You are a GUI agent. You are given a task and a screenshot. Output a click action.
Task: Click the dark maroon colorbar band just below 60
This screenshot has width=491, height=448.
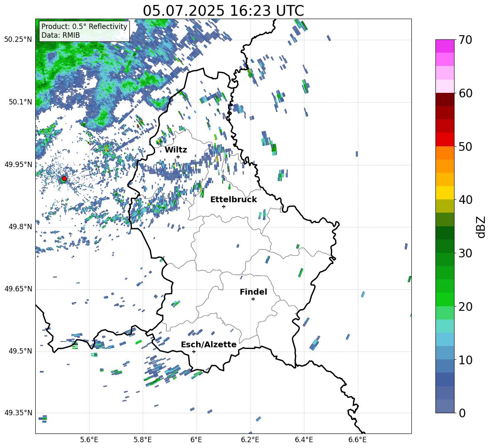coord(445,99)
